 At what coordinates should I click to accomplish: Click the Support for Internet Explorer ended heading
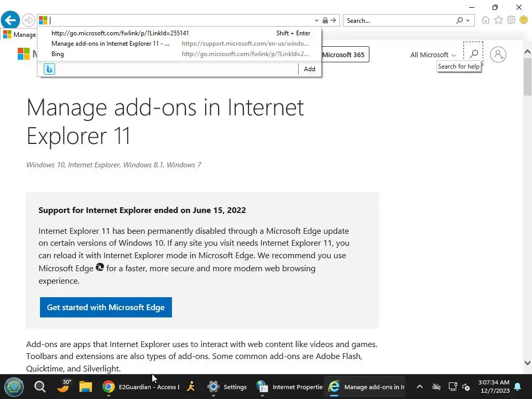[x=142, y=210]
